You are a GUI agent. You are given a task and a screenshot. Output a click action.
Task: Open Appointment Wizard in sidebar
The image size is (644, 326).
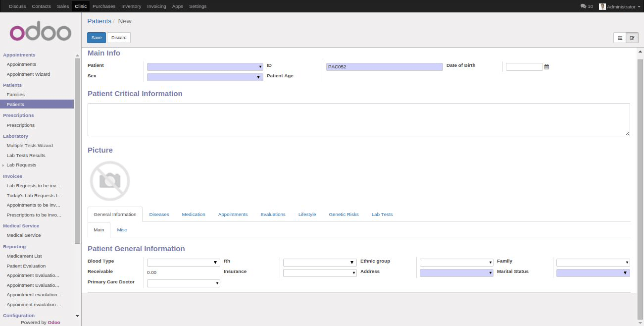pos(28,74)
